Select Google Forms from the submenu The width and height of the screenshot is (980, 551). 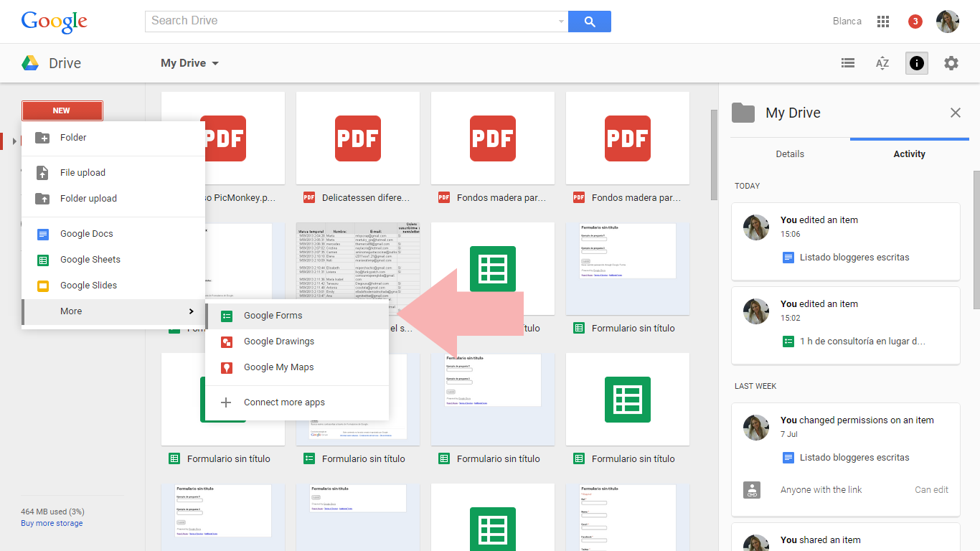click(297, 316)
